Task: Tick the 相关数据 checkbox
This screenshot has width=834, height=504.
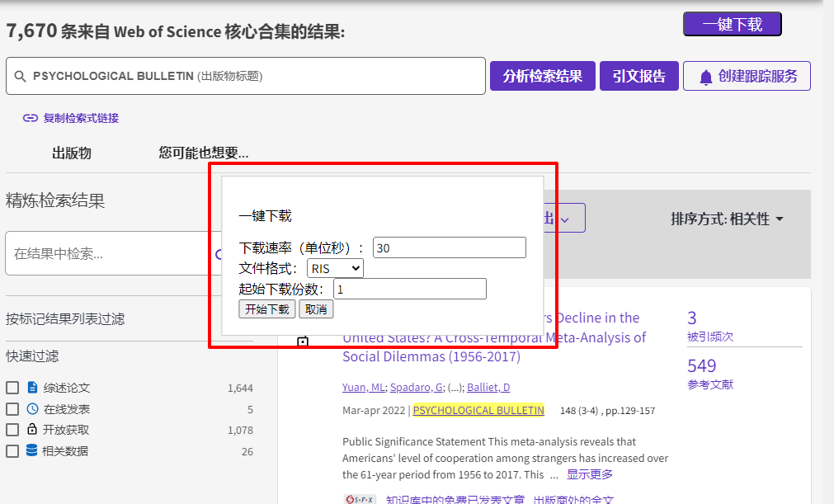Action: [x=12, y=451]
